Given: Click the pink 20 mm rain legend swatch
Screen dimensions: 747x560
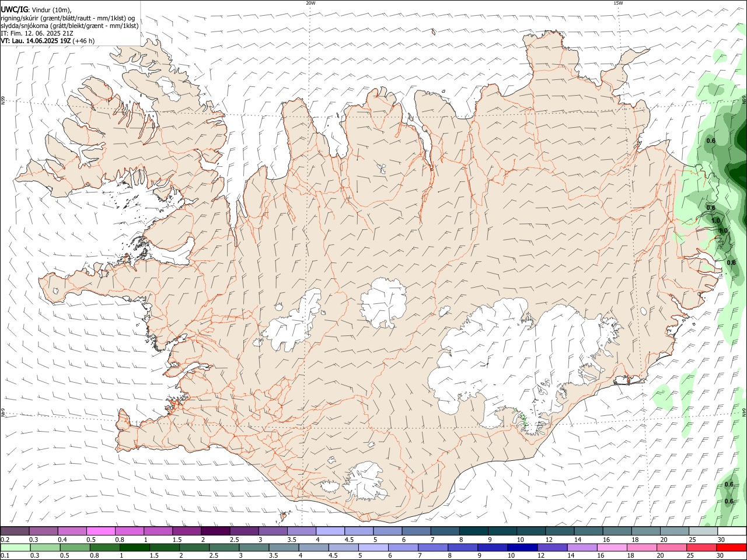Looking at the screenshot, I should (x=671, y=547).
